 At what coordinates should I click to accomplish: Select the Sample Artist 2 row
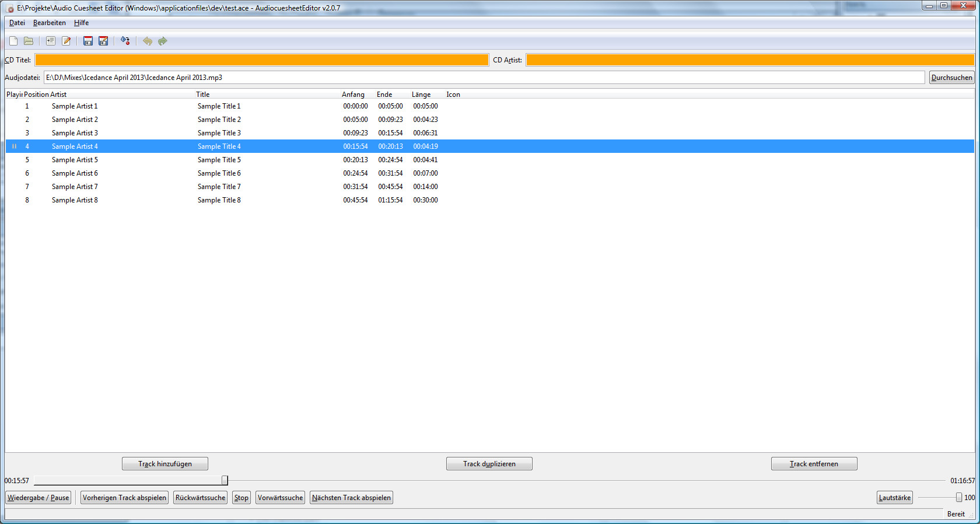pos(489,120)
